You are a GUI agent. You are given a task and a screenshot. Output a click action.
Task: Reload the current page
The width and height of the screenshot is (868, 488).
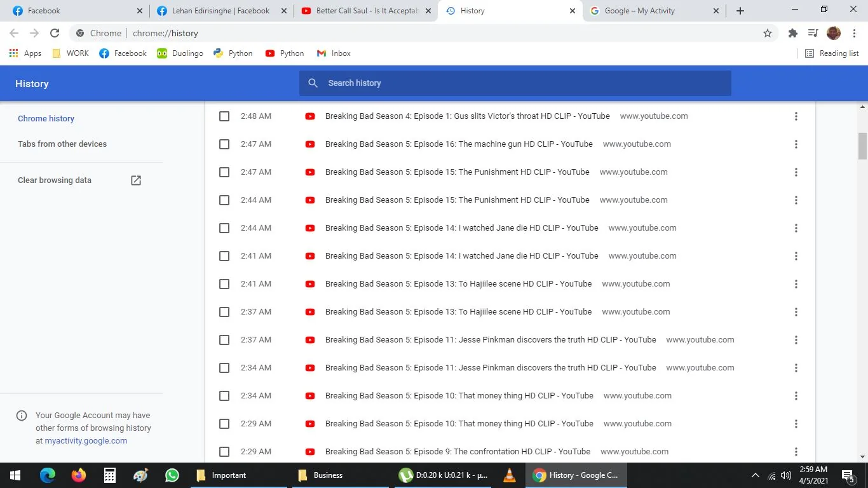point(55,33)
